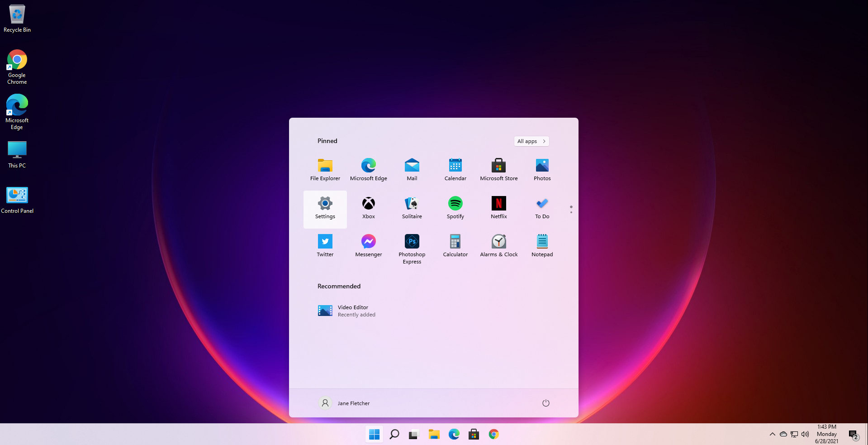Open the Mail app

click(x=412, y=170)
